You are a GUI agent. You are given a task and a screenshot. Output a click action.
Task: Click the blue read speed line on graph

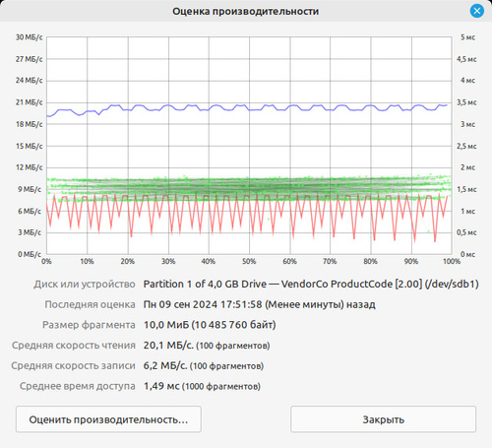[x=249, y=108]
